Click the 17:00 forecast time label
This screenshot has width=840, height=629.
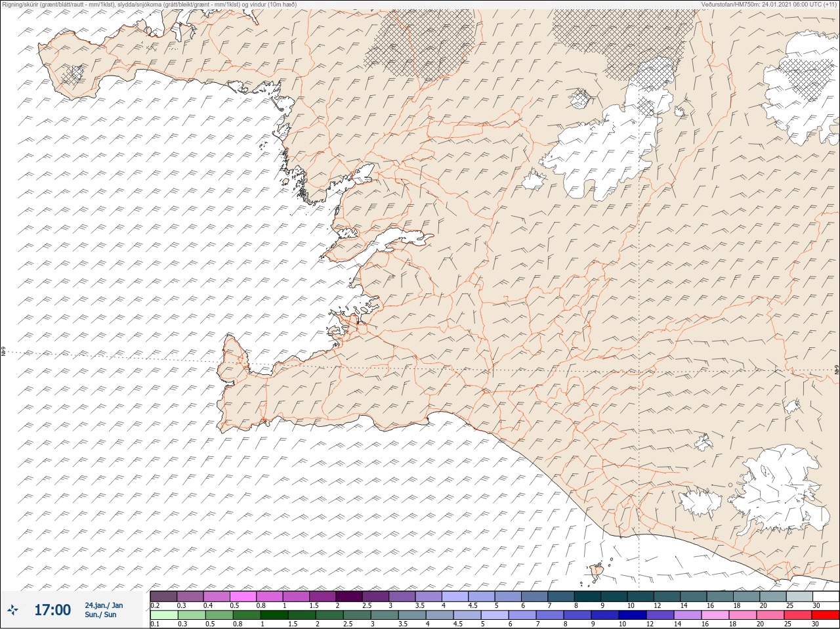pyautogui.click(x=52, y=610)
